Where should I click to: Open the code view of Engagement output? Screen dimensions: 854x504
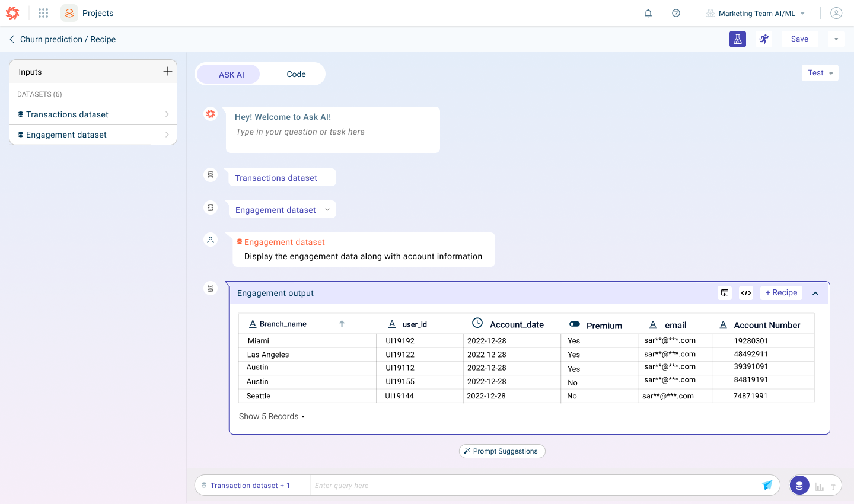(x=745, y=292)
